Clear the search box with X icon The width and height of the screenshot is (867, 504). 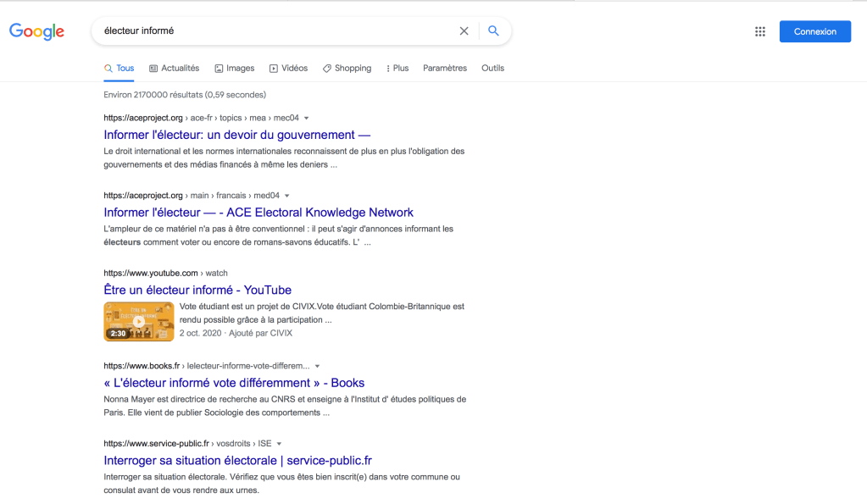[464, 31]
